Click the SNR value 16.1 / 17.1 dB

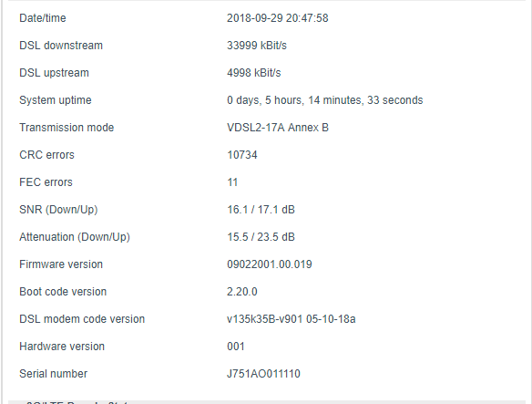point(261,210)
